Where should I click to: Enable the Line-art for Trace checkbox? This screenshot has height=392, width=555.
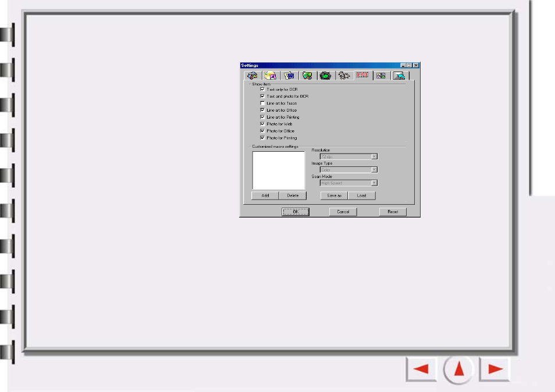tap(262, 103)
